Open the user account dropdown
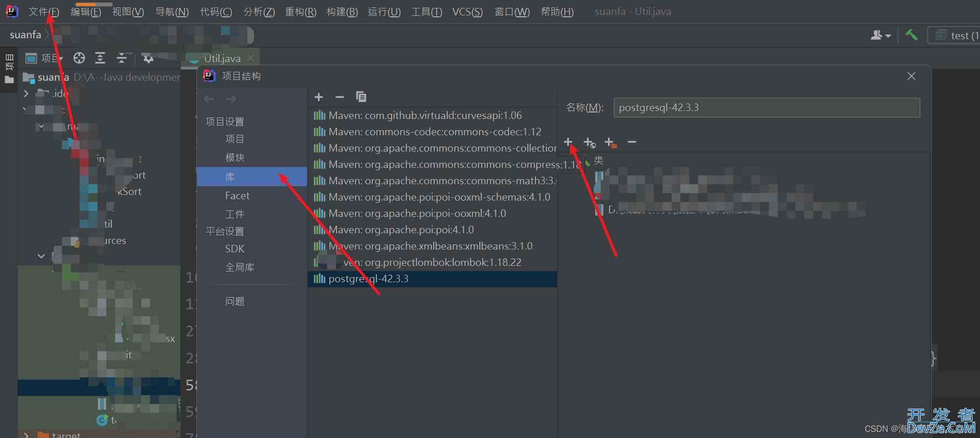This screenshot has width=980, height=438. click(881, 35)
